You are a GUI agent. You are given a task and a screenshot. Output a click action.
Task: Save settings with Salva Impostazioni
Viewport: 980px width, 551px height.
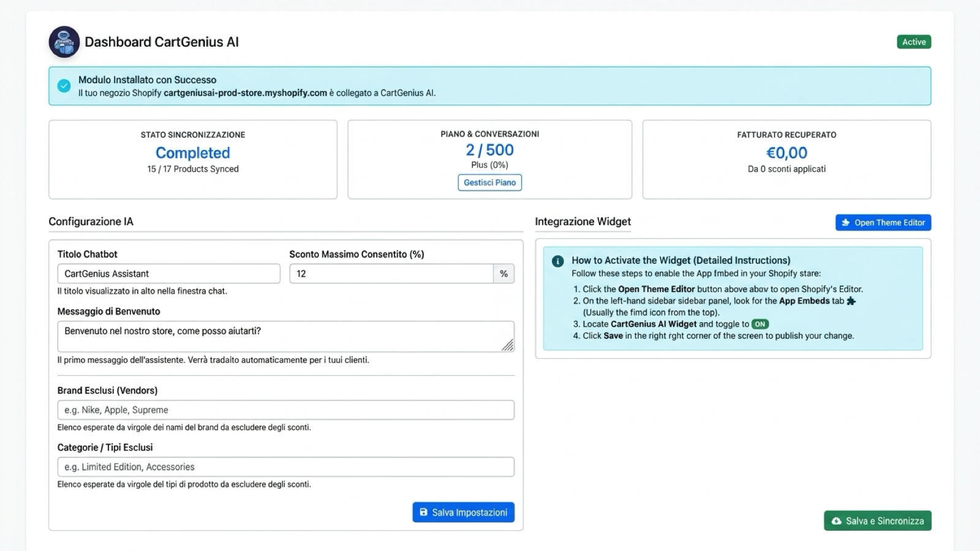[464, 512]
